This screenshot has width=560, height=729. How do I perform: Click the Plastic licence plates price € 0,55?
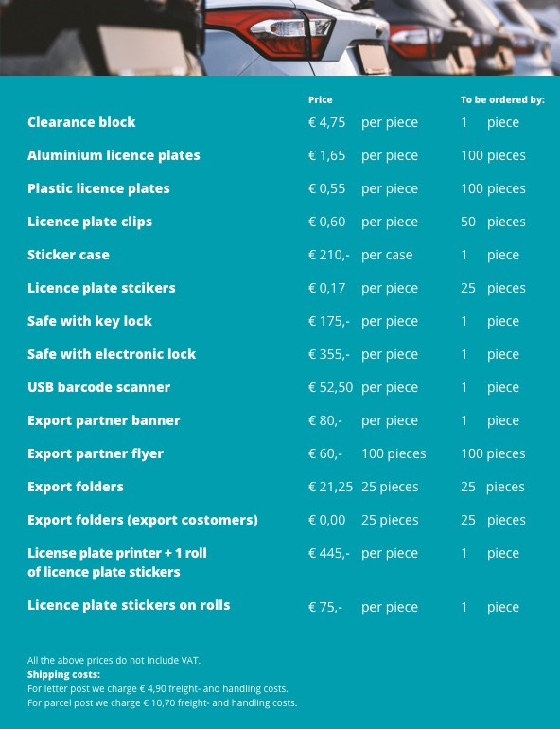point(327,188)
